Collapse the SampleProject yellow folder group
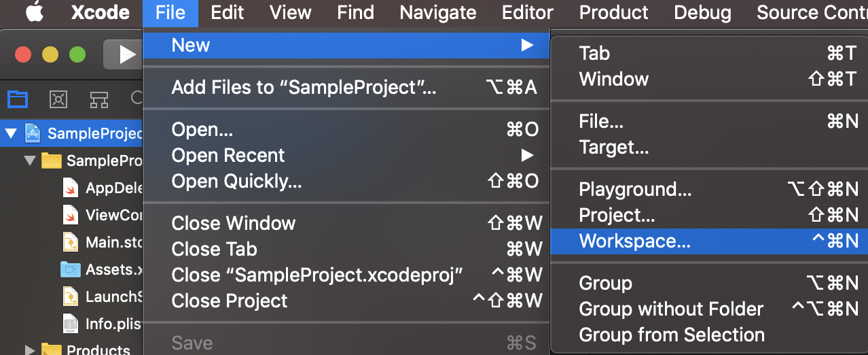This screenshot has height=355, width=868. [29, 160]
